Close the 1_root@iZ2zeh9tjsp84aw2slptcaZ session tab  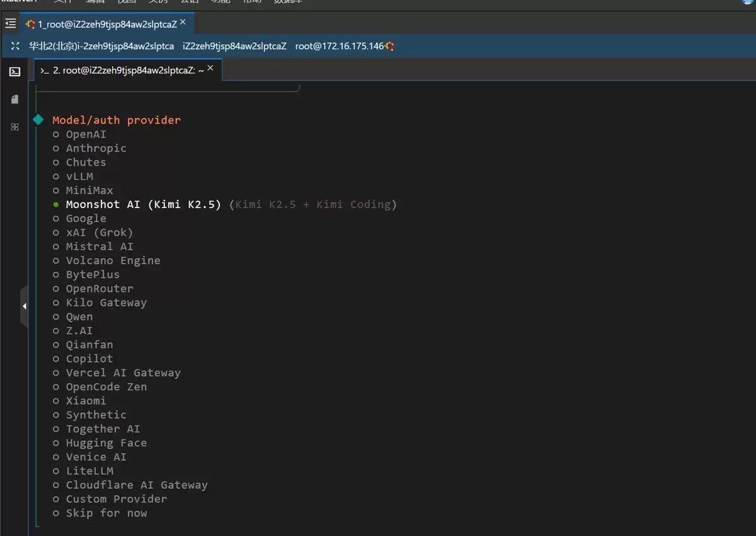pyautogui.click(x=183, y=22)
